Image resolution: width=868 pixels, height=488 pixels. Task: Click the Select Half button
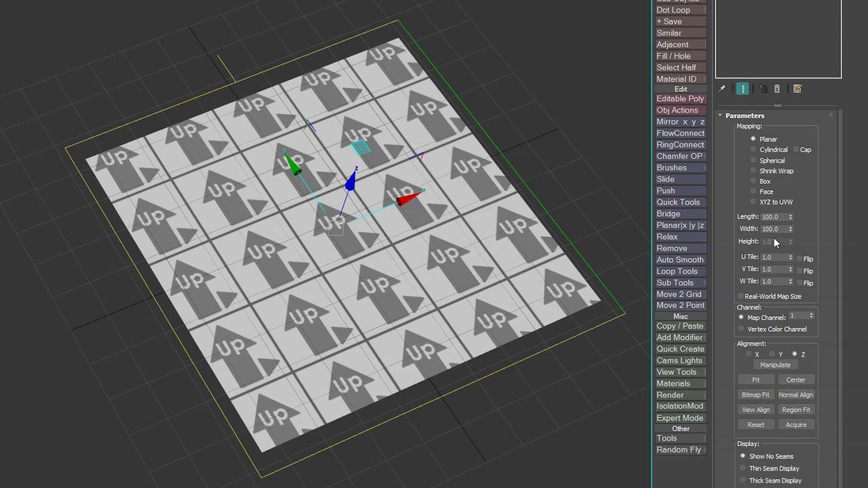[680, 68]
